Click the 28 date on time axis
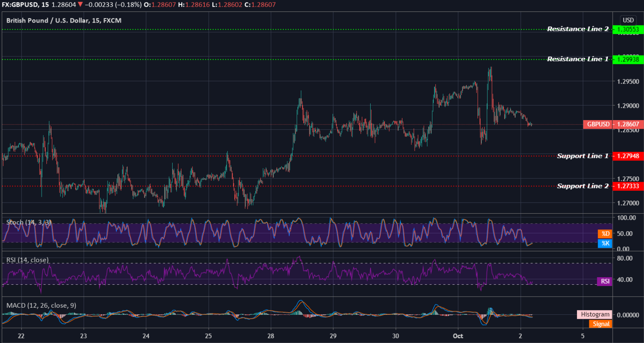Image resolution: width=644 pixels, height=343 pixels. coord(271,336)
